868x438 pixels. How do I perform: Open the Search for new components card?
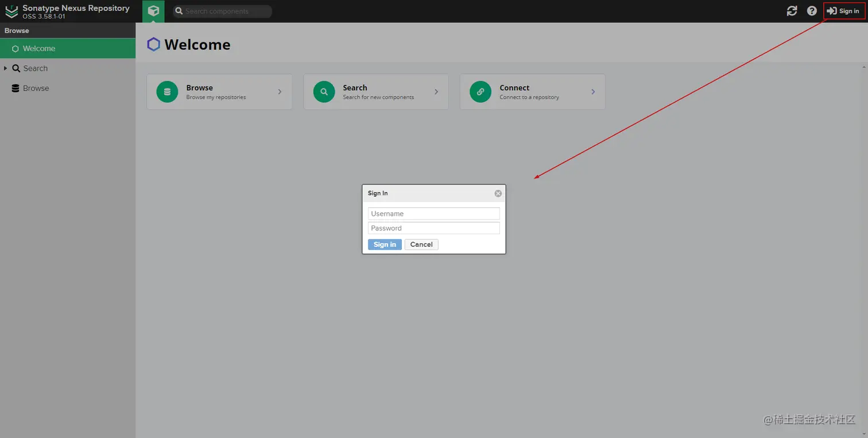click(x=376, y=92)
